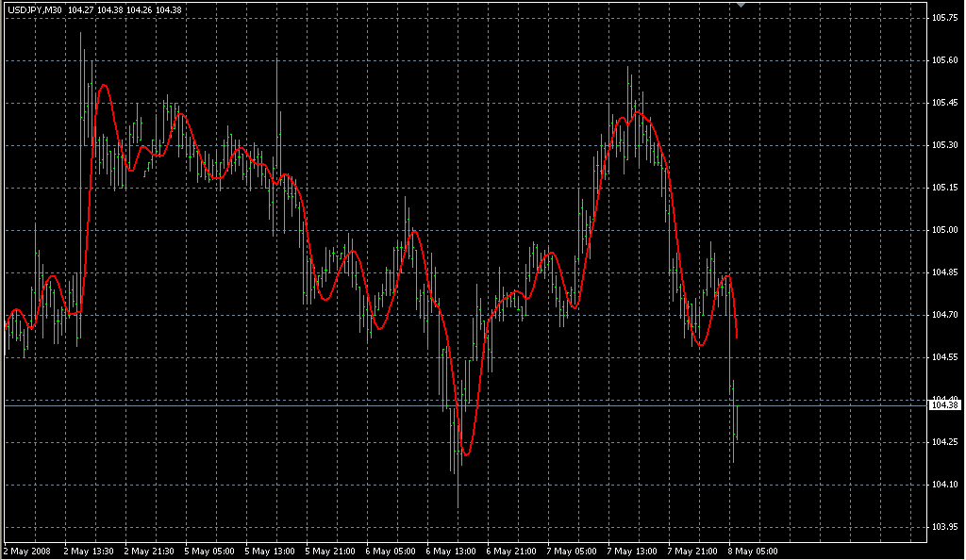This screenshot has width=966, height=560.
Task: Select the 8 May 05:00 time label
Action: click(x=754, y=551)
